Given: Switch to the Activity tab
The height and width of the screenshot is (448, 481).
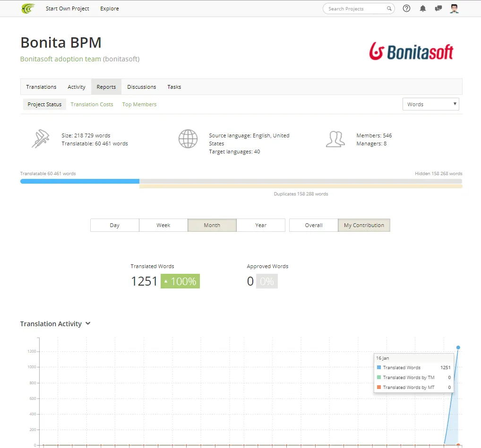Looking at the screenshot, I should [x=77, y=87].
